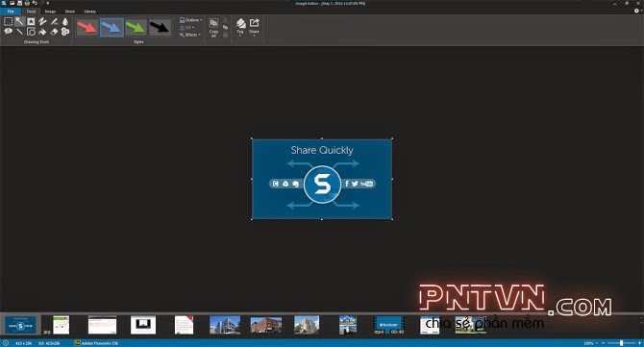Screen dimensions: 644x347
Task: Switch to the Share ribbon tab
Action: click(70, 12)
